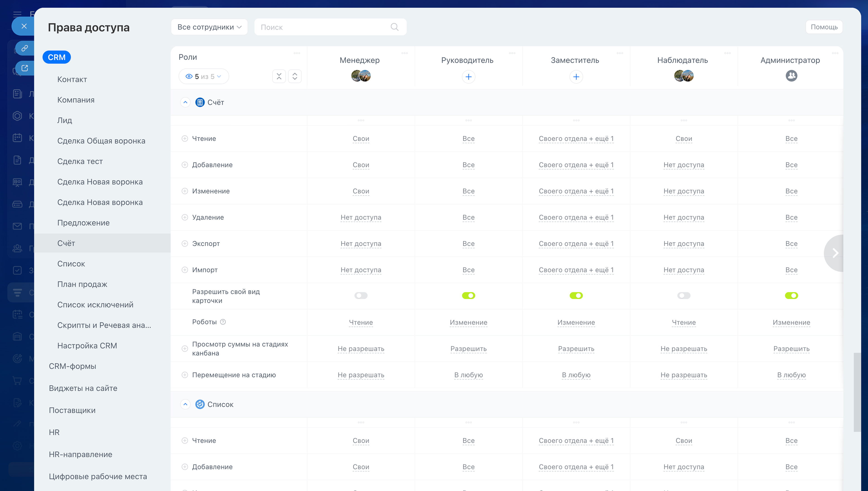Expand the Чтение row in Счёт
The width and height of the screenshot is (868, 491).
click(185, 139)
